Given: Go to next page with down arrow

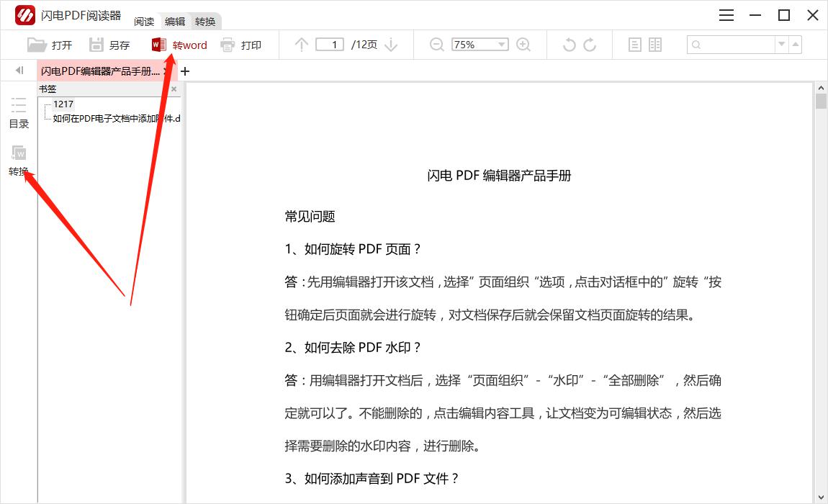Looking at the screenshot, I should click(x=391, y=45).
